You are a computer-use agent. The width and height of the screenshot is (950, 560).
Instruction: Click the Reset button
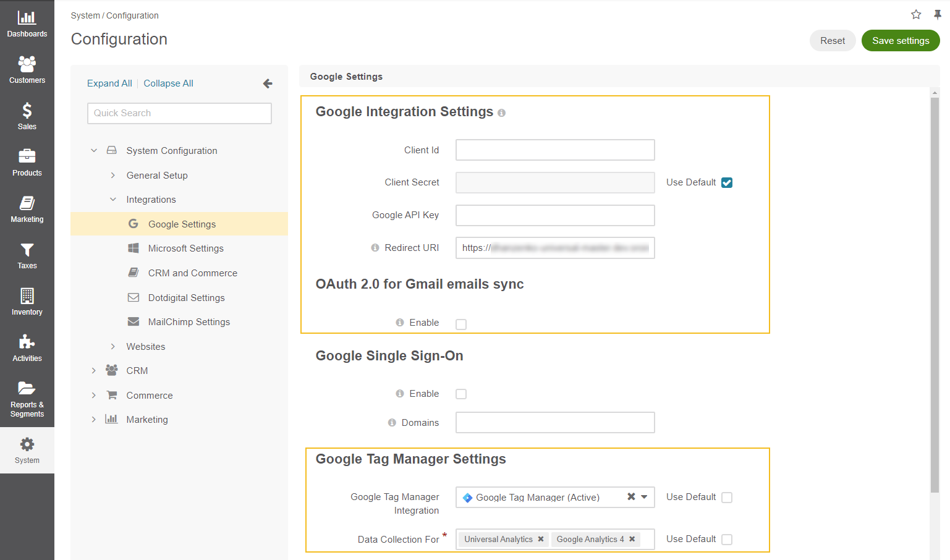coord(833,41)
